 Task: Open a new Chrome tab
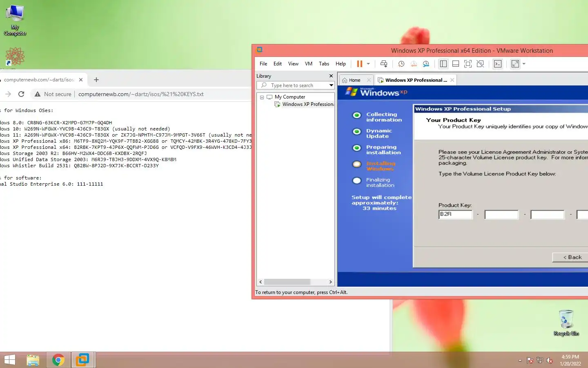pos(96,80)
